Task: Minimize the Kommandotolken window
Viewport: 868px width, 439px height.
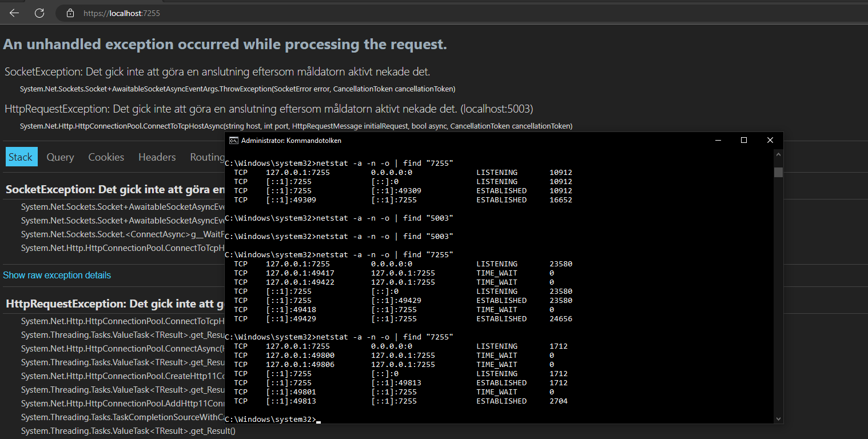Action: pos(718,141)
